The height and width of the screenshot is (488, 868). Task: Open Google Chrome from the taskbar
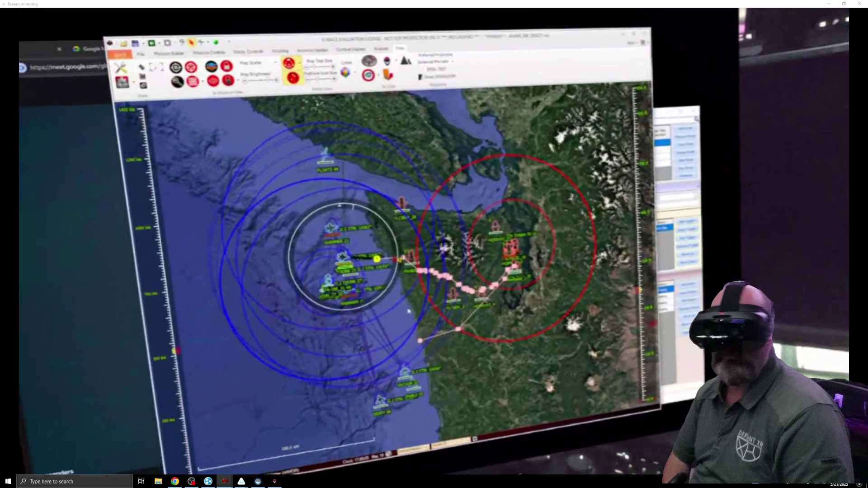175,481
